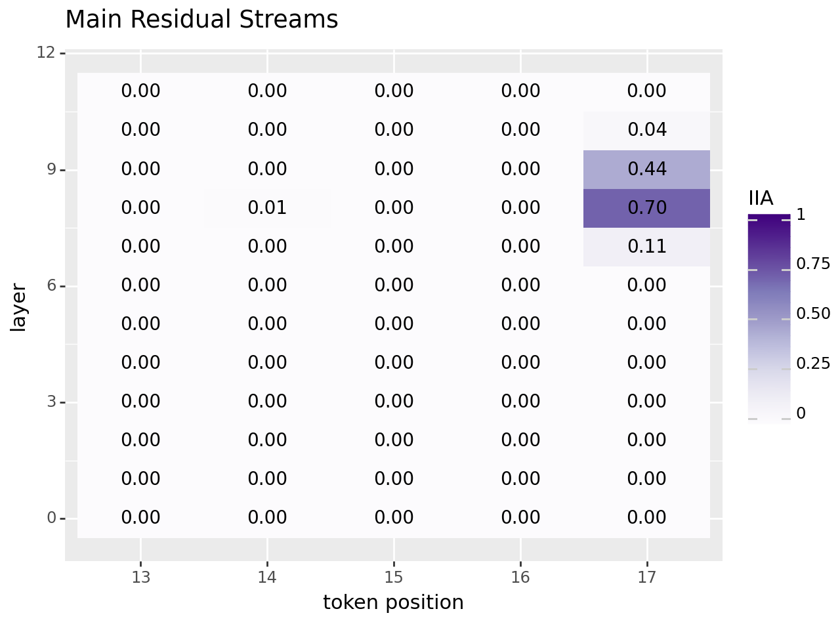This screenshot has height=630, width=840.
Task: Click the IIA legend title
Action: pos(761,198)
